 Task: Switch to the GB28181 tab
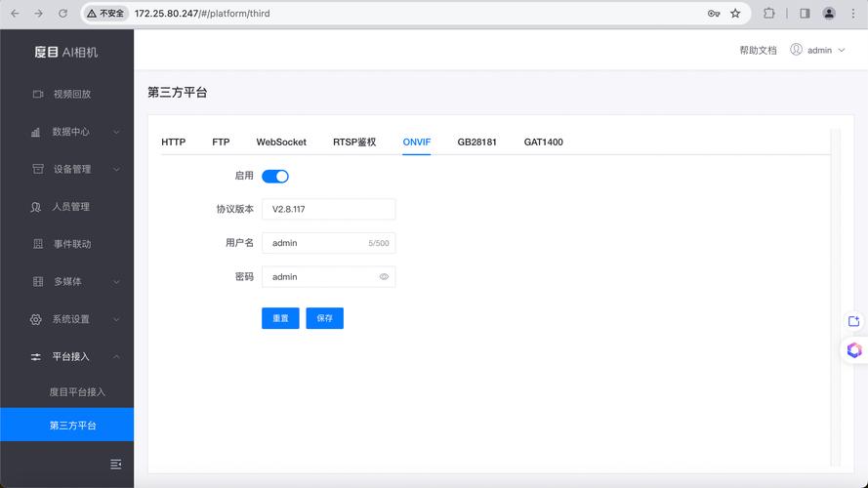pos(477,142)
